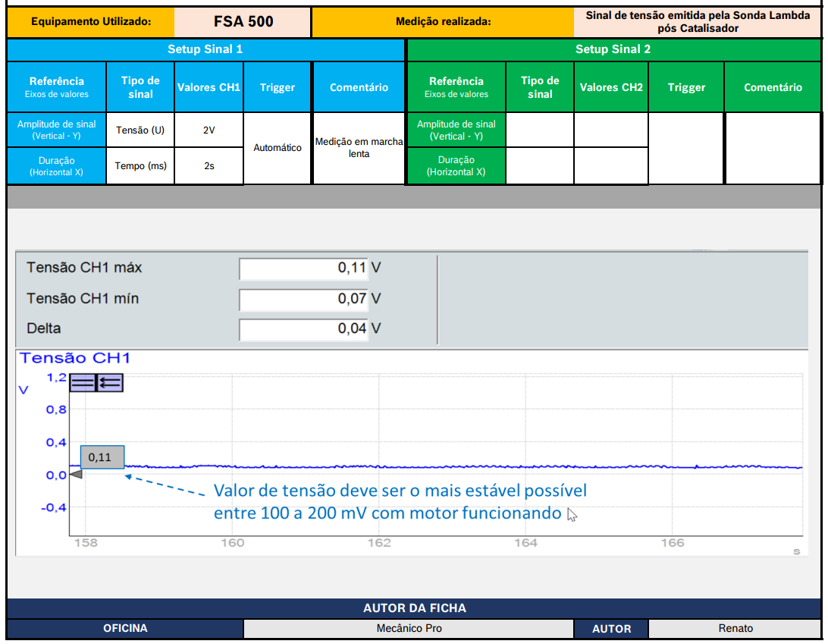The height and width of the screenshot is (644, 828).
Task: Select the Tensão (U) cell
Action: click(x=140, y=130)
